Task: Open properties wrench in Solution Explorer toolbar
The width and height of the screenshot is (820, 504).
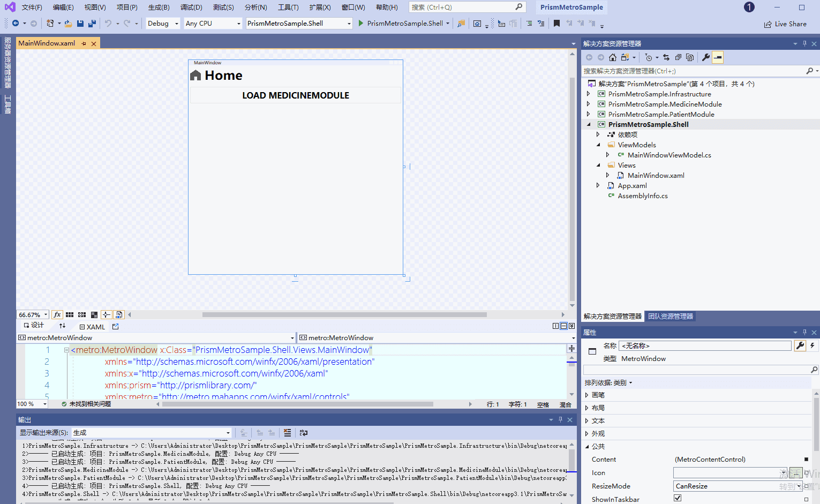Action: 705,57
